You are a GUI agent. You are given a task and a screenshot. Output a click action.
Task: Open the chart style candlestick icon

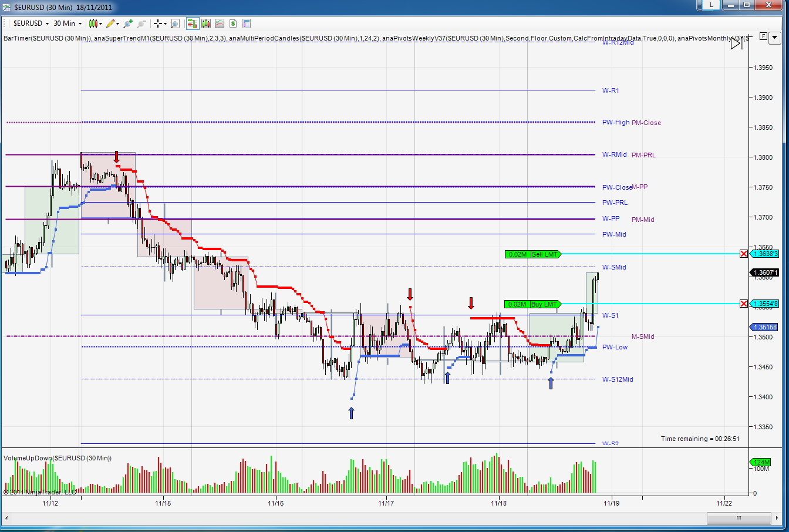(x=93, y=23)
